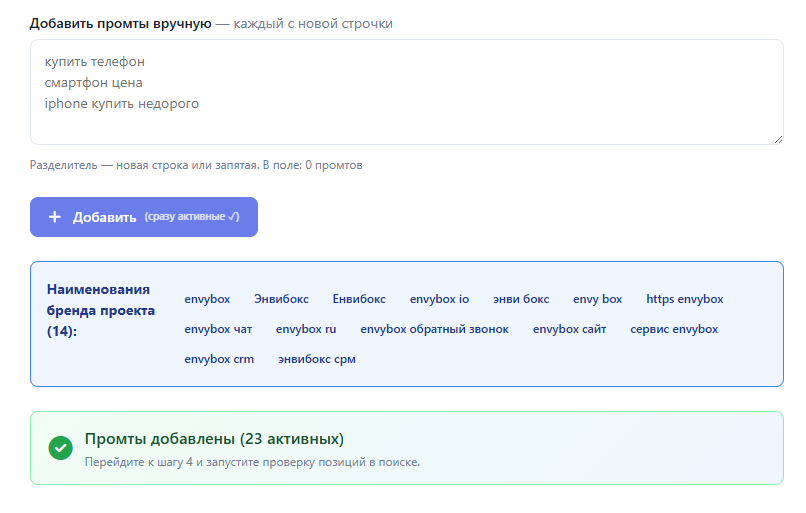Image resolution: width=806 pixels, height=513 pixels.
Task: Select the brand tag 'envybox ru'
Action: pos(306,329)
